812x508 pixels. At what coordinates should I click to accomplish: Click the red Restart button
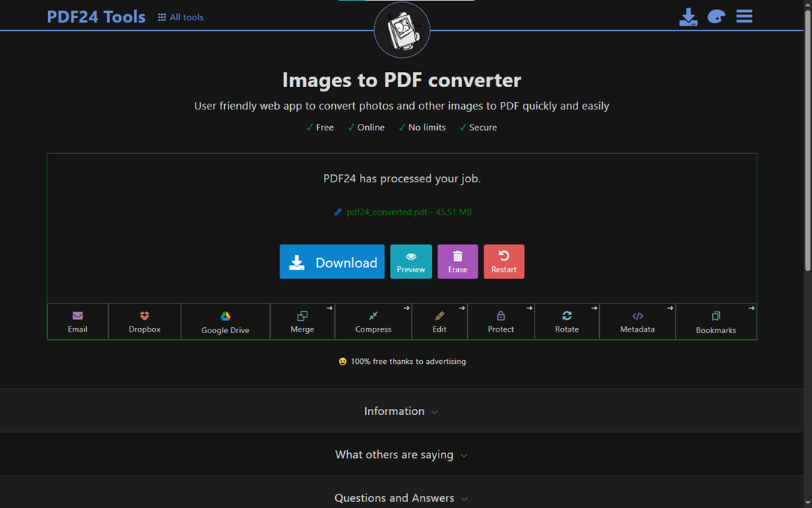pos(503,262)
